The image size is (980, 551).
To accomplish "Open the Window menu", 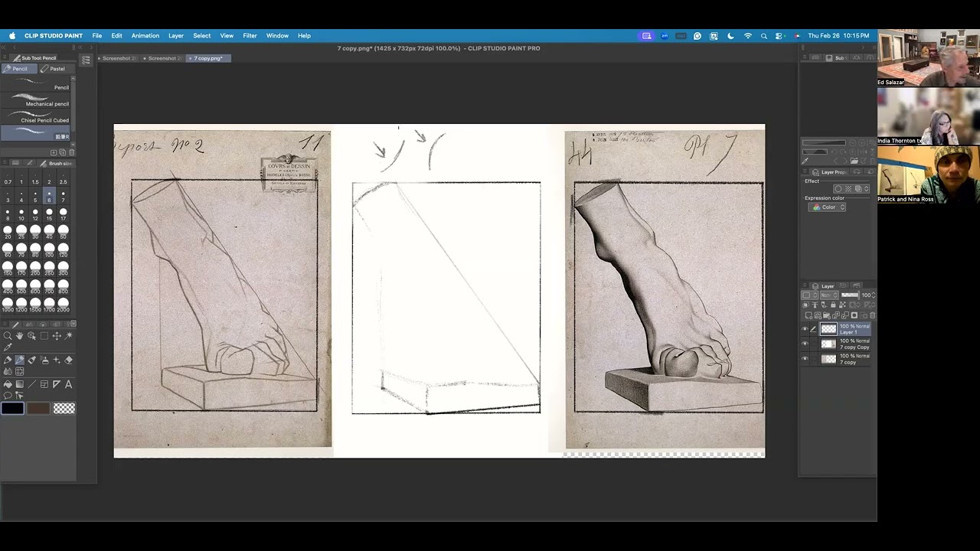I will click(277, 36).
